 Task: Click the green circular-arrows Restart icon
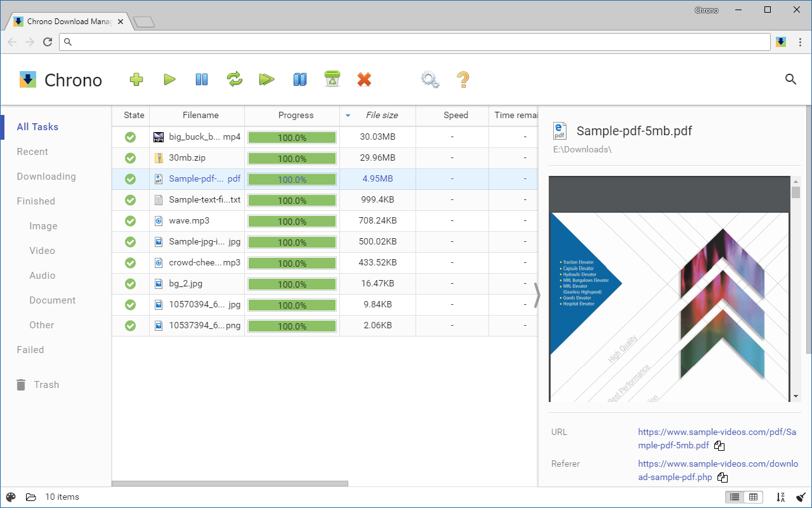tap(235, 79)
